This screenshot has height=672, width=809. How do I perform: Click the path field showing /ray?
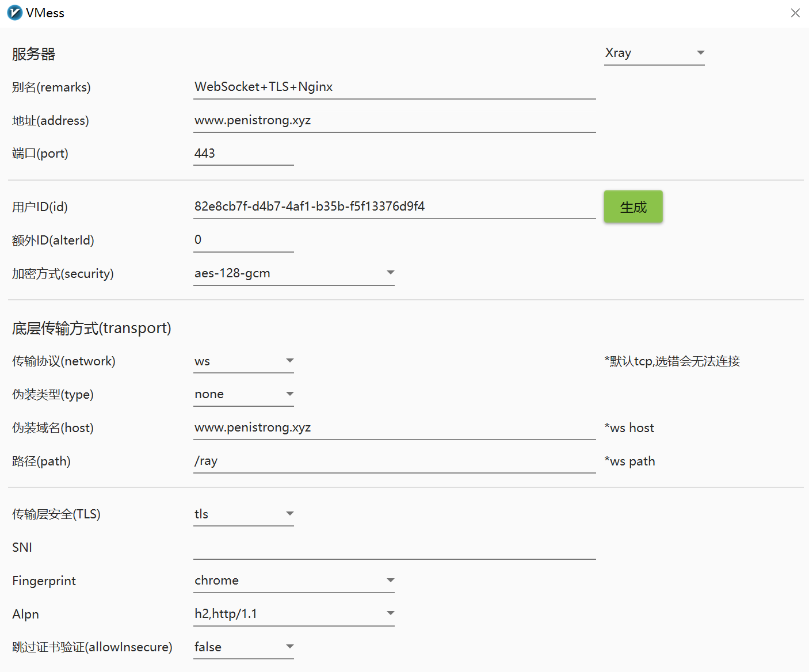click(394, 461)
